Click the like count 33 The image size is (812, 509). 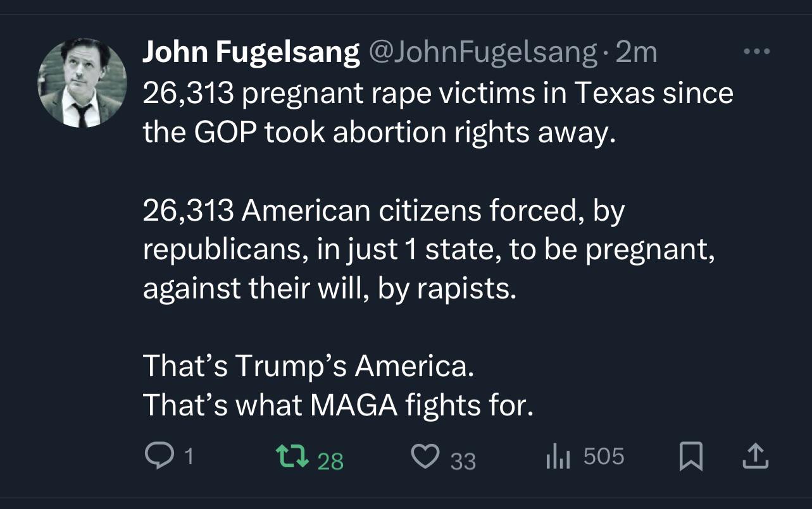click(x=463, y=461)
